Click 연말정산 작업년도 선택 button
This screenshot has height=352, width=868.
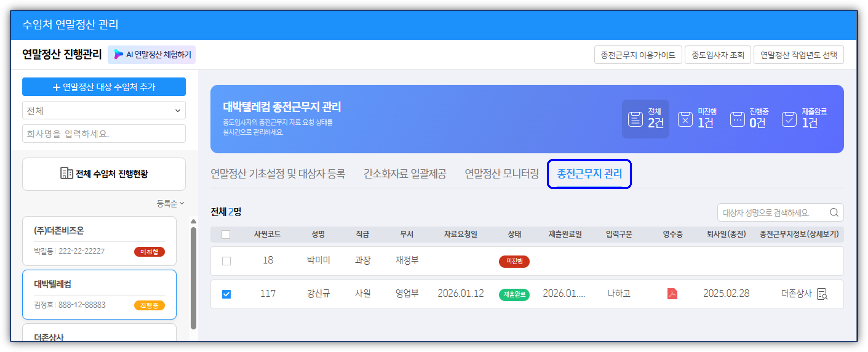pyautogui.click(x=799, y=55)
